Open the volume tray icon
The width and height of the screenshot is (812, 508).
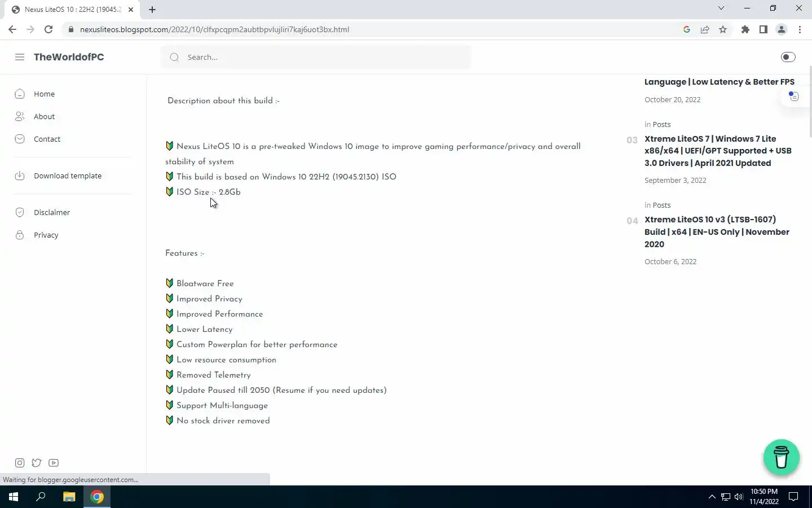coord(739,497)
